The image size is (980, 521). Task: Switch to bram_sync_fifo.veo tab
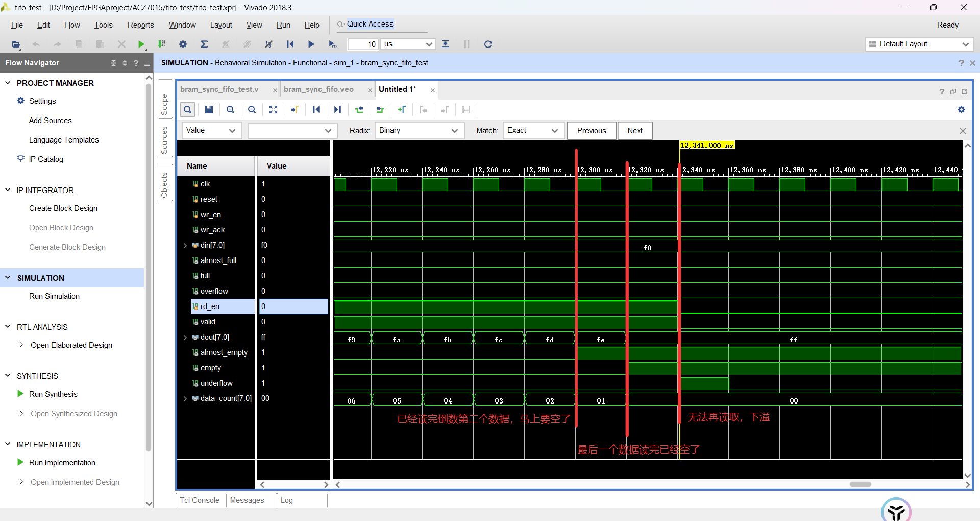tap(318, 89)
